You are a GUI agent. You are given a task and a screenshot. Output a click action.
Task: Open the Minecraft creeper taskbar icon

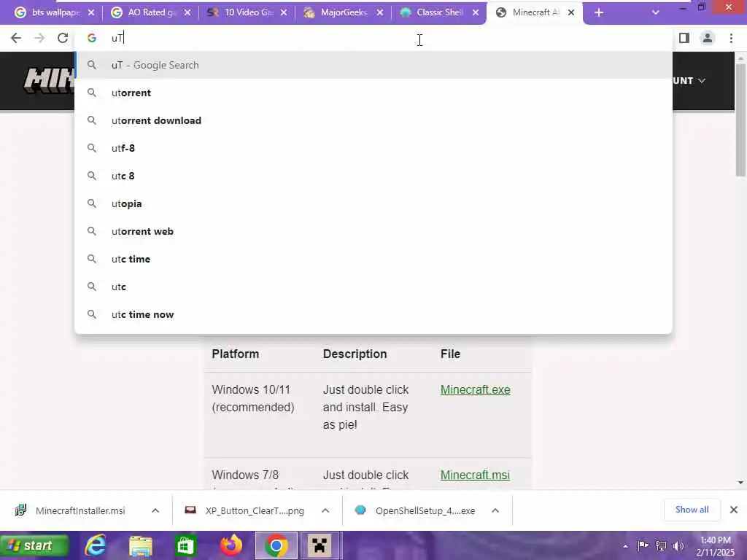320,545
